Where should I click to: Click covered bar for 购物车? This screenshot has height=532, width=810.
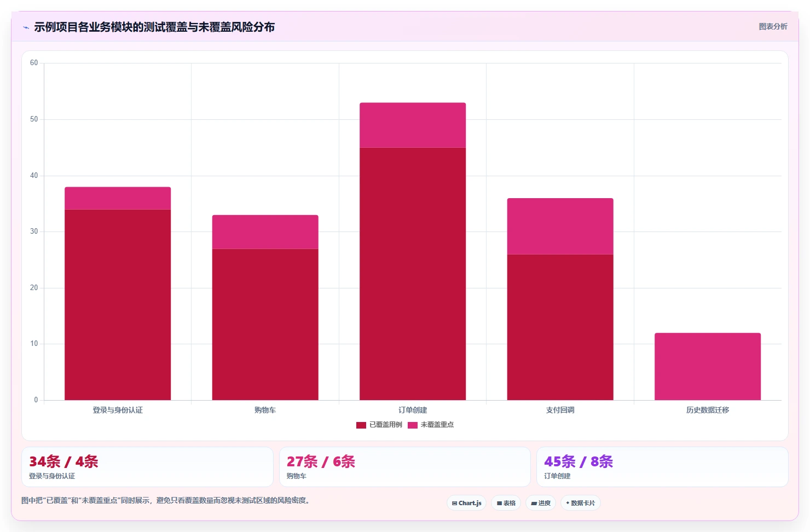click(265, 325)
